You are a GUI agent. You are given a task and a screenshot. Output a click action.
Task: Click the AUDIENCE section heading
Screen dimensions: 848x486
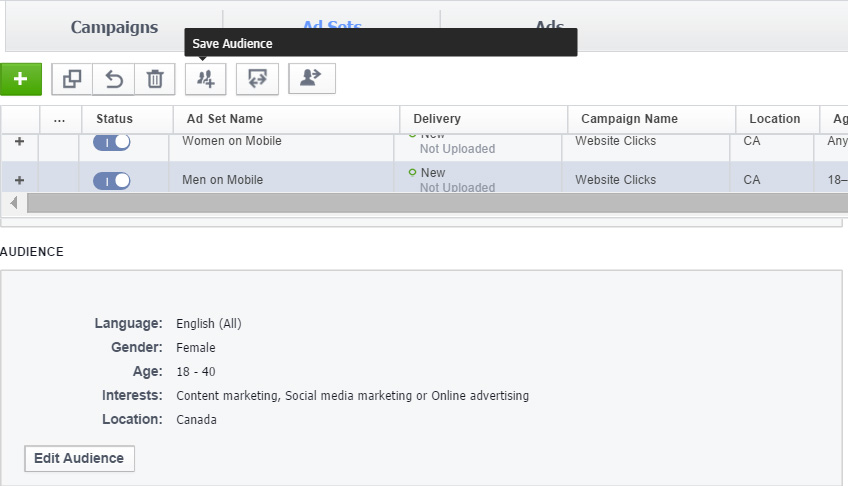click(32, 252)
